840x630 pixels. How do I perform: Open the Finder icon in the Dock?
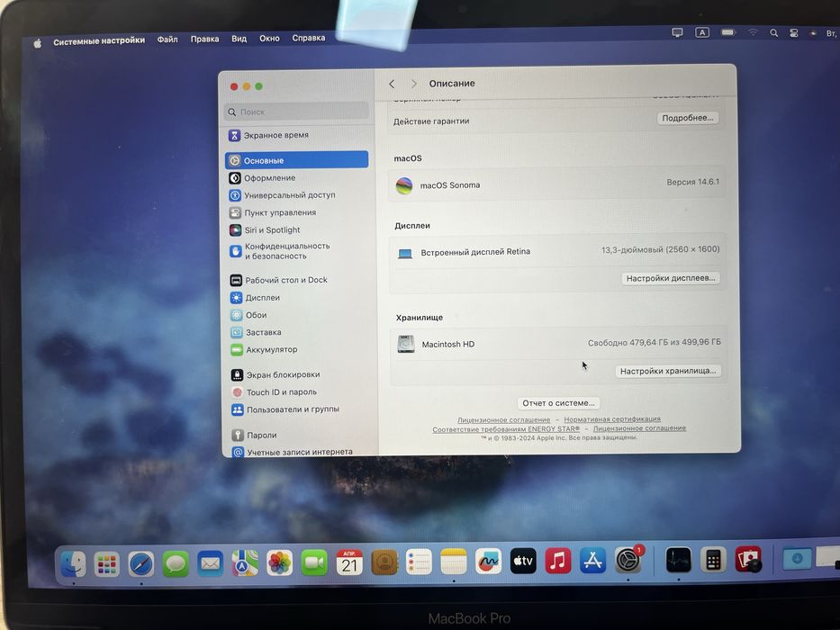pos(73,564)
